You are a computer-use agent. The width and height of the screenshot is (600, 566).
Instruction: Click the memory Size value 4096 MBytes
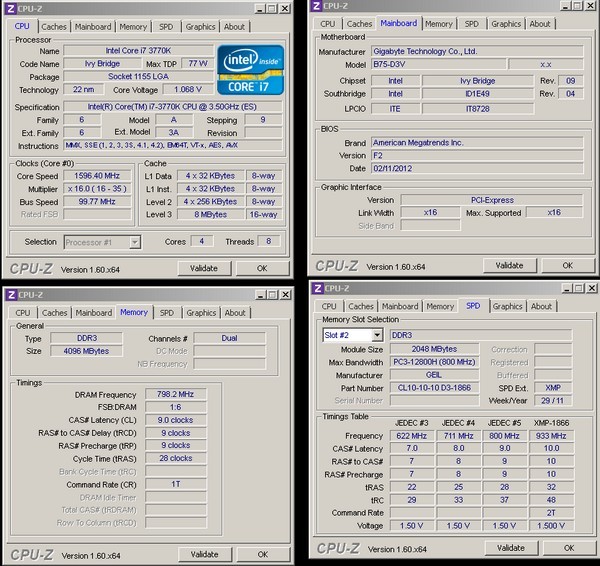click(x=86, y=351)
